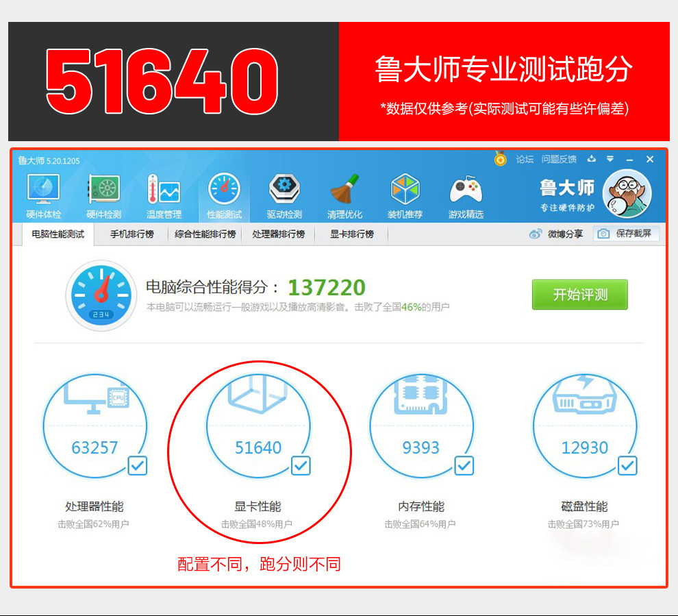Open the 问题反馈 feedback link
Image resolution: width=678 pixels, height=616 pixels.
[559, 159]
